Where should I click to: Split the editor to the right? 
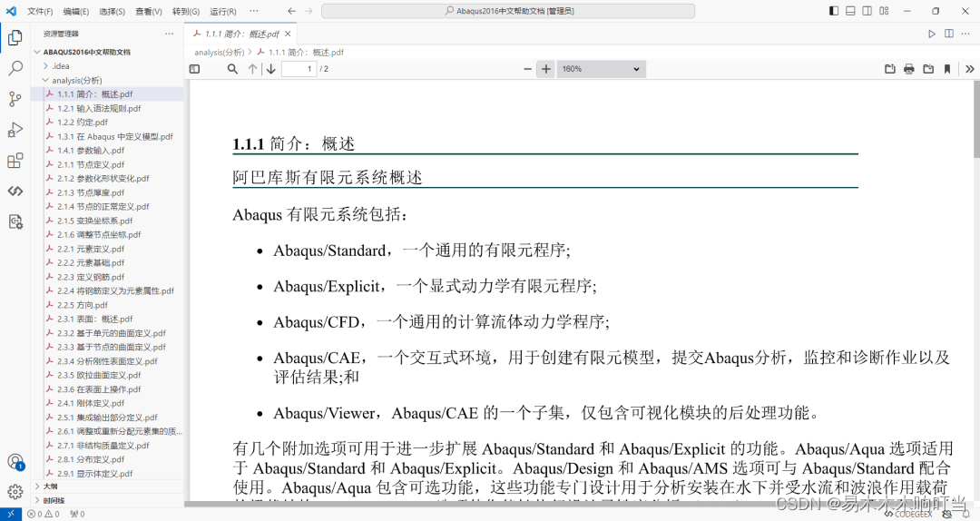[949, 34]
